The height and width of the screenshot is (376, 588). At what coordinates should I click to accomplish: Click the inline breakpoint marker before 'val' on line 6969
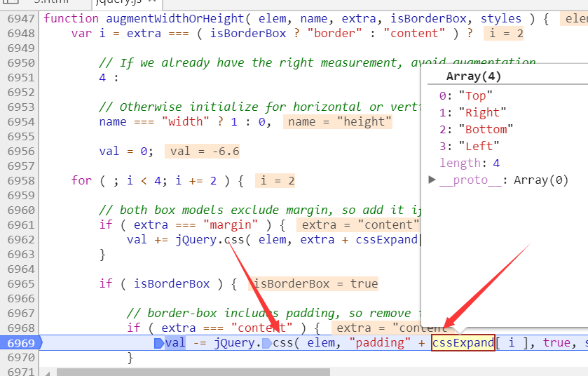click(x=159, y=343)
